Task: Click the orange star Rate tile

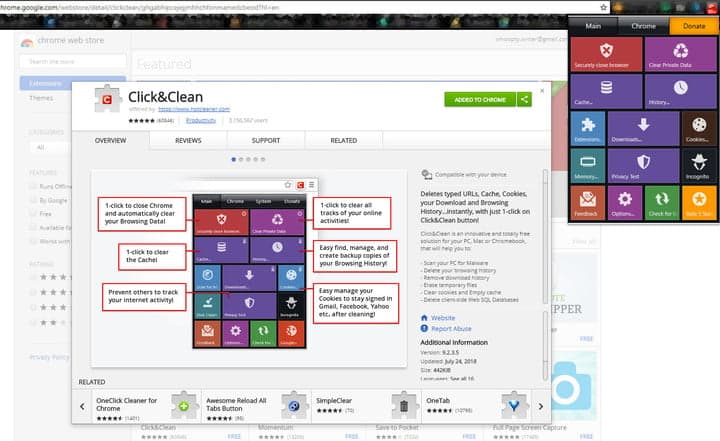Action: click(699, 203)
